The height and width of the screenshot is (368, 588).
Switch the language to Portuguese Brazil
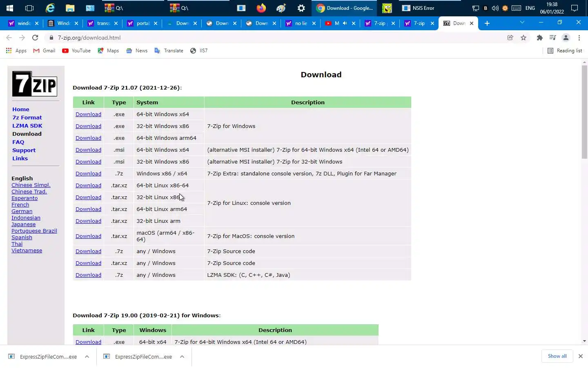point(34,231)
